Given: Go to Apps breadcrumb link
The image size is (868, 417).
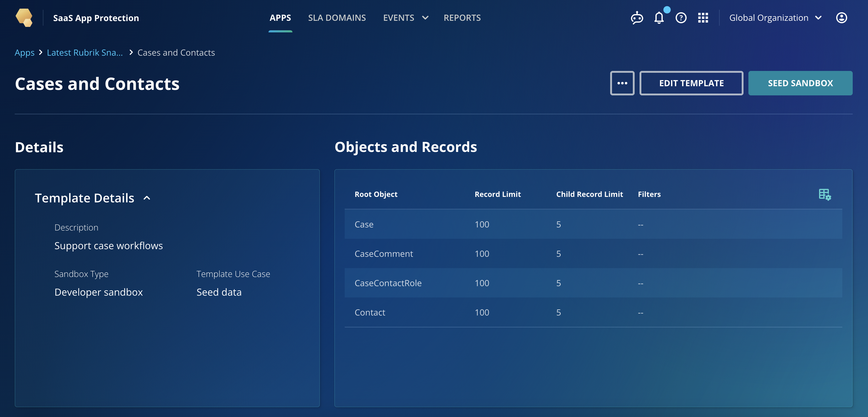Looking at the screenshot, I should click(24, 53).
